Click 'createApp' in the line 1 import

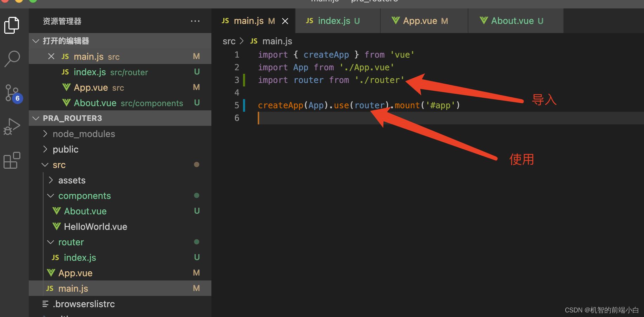pyautogui.click(x=326, y=54)
